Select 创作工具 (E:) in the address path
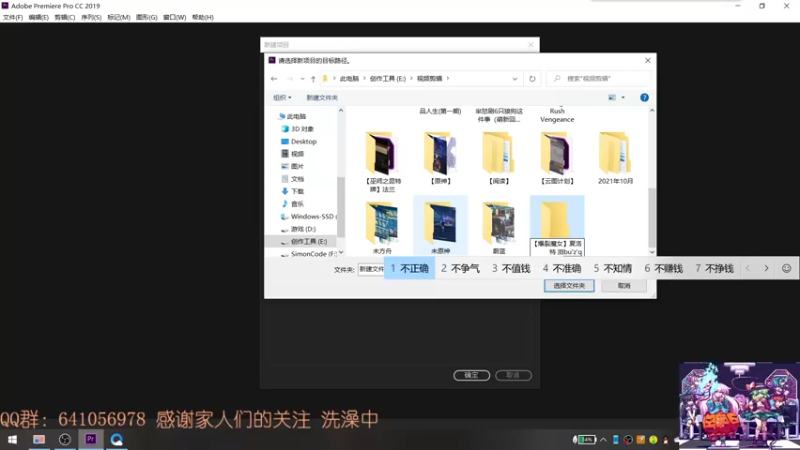Screen dimensions: 800x450 [388, 79]
